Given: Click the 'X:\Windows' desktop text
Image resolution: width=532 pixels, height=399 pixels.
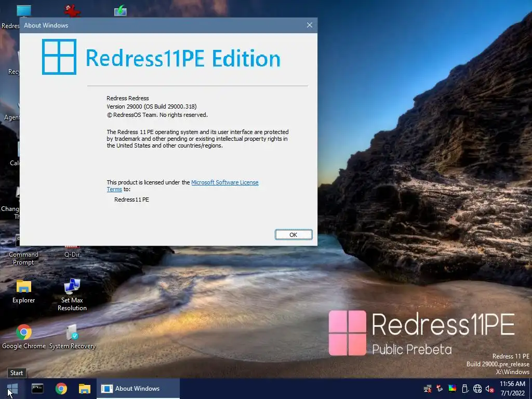Looking at the screenshot, I should pyautogui.click(x=513, y=372).
